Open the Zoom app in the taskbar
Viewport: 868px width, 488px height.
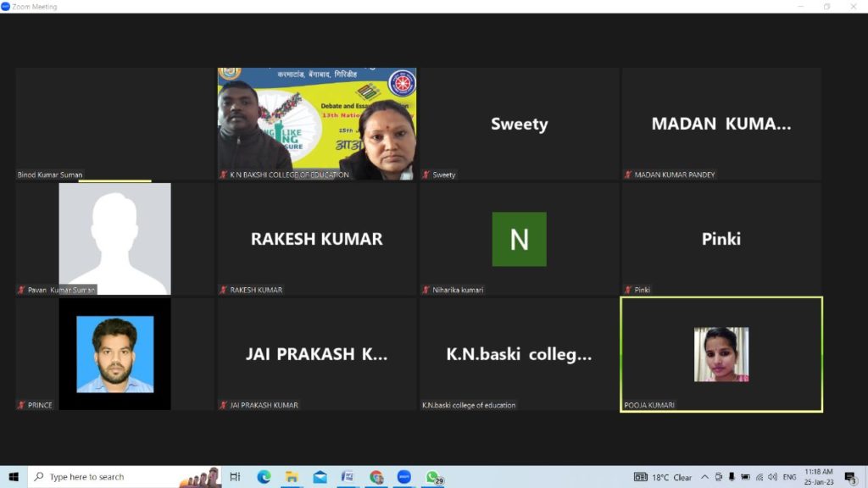404,477
